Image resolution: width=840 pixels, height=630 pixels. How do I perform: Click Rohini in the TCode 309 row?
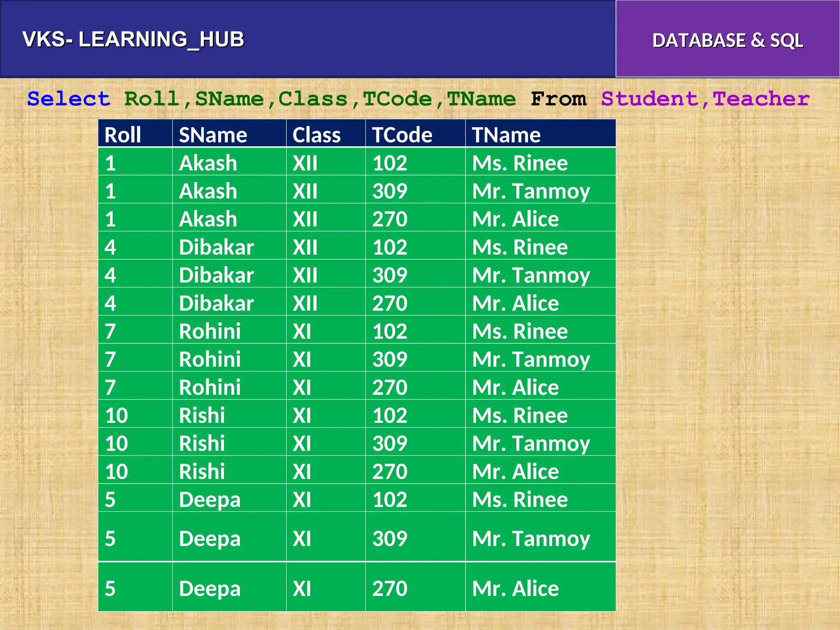[210, 360]
